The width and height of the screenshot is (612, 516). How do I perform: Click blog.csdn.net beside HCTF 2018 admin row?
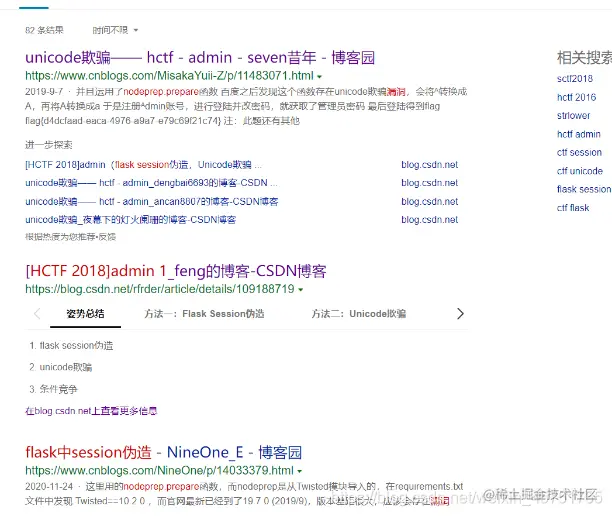pos(429,165)
